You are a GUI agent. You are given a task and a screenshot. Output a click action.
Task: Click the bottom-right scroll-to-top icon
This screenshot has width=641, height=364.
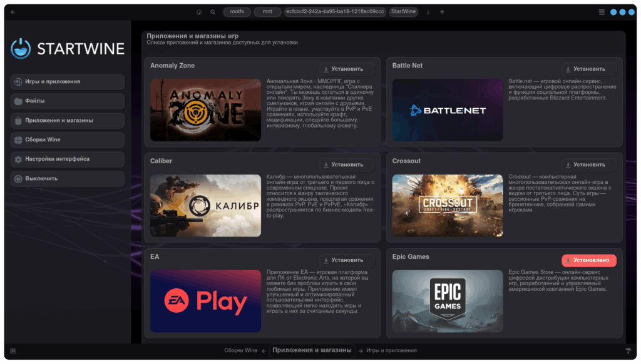coord(628,351)
